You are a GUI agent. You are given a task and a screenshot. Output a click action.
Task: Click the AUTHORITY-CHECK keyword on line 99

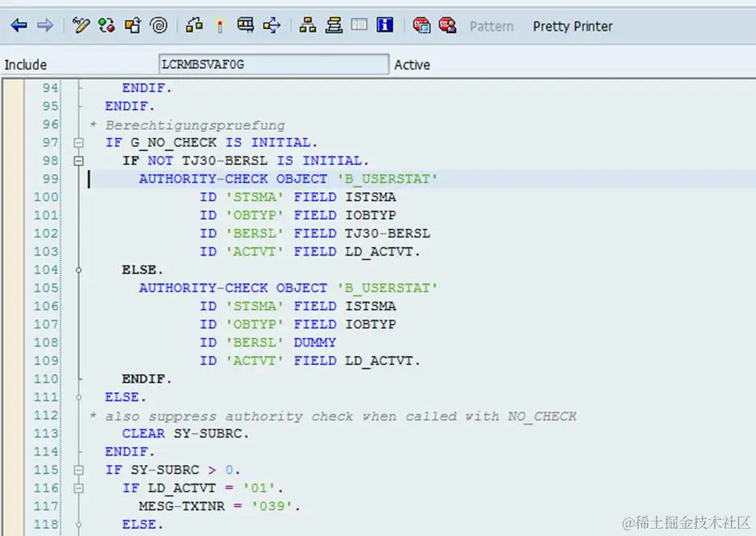coord(203,179)
